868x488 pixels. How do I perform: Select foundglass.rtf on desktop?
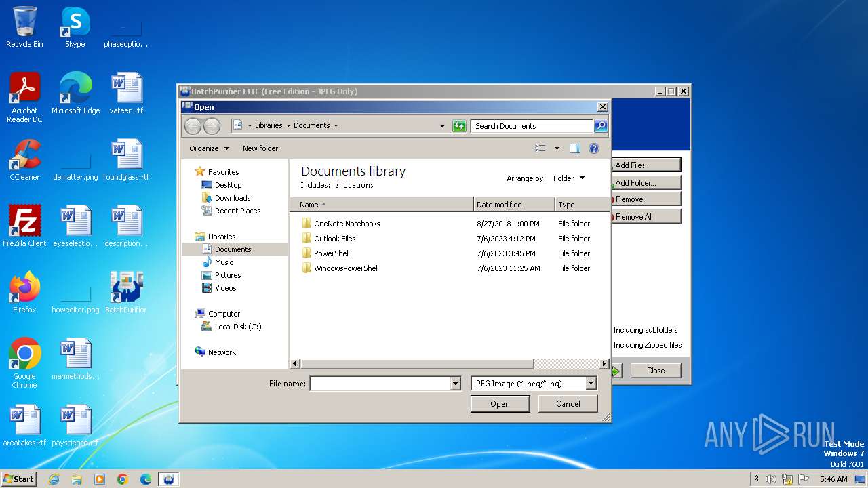click(x=126, y=160)
